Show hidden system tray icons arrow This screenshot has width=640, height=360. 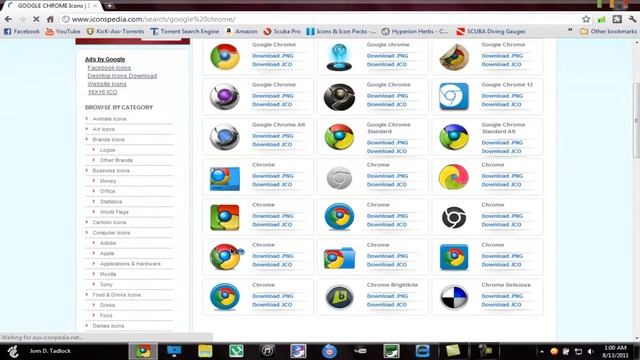[542, 351]
